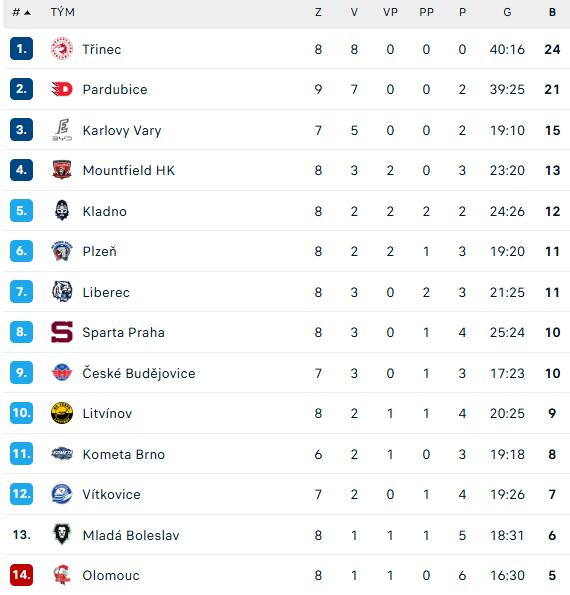Select the Mountfield HK crest icon

(61, 170)
